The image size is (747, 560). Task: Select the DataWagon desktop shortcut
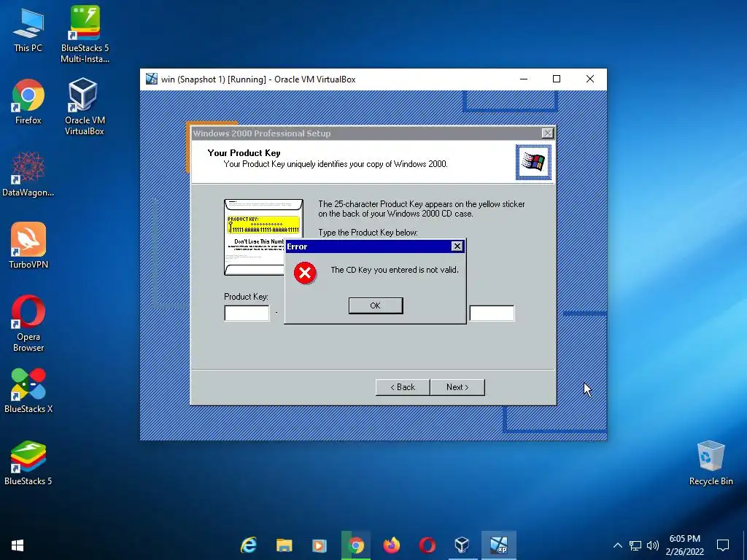28,174
